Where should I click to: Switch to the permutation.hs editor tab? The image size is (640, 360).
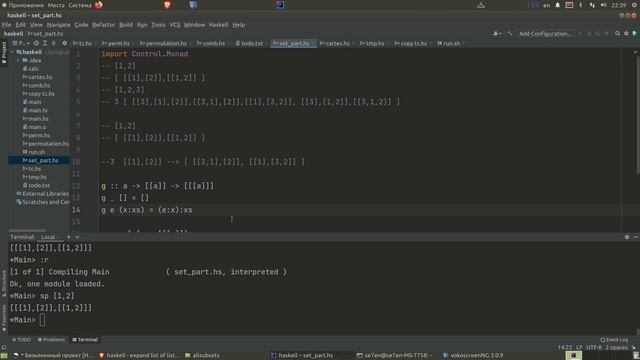[x=164, y=43]
